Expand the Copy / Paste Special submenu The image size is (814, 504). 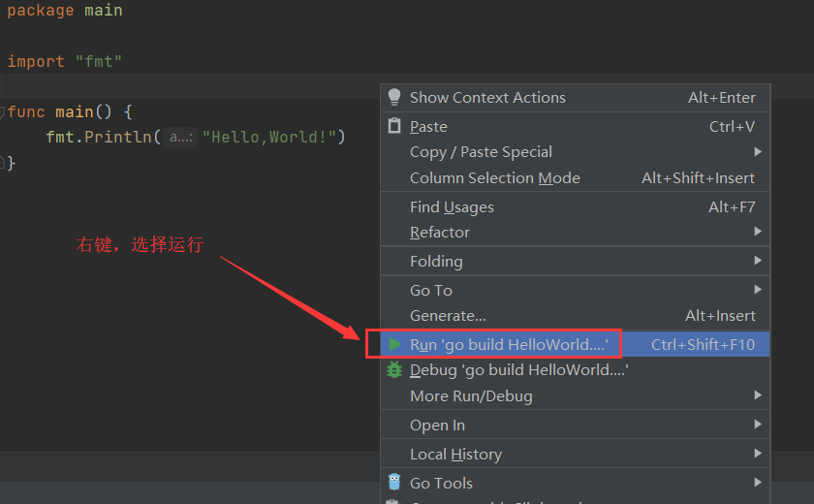(x=481, y=152)
